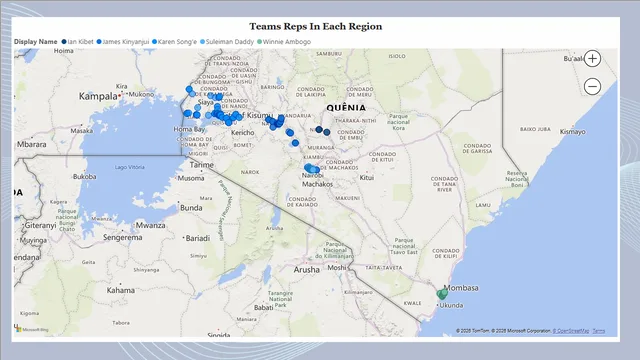The width and height of the screenshot is (640, 360).
Task: Click the 'NAROK' county label
Action: tap(250, 172)
